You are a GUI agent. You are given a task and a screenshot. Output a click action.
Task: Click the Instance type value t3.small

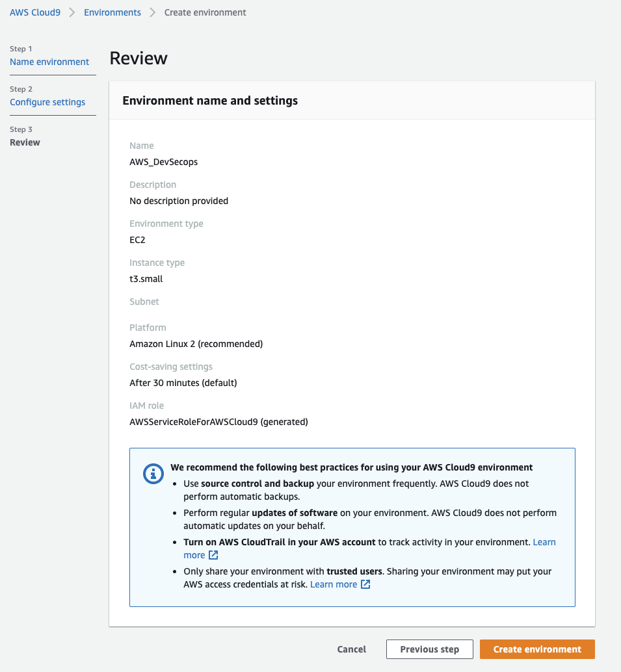[144, 279]
